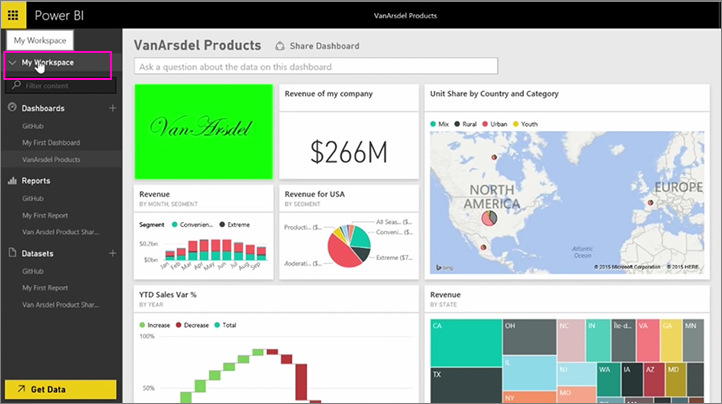Click the Reports bar chart icon
The width and height of the screenshot is (722, 404).
pyautogui.click(x=12, y=181)
